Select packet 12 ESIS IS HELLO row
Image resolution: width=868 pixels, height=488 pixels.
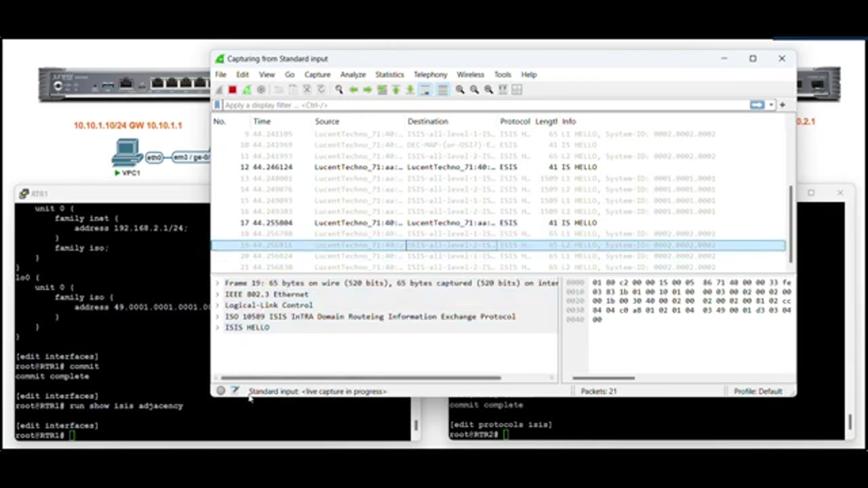click(x=498, y=167)
